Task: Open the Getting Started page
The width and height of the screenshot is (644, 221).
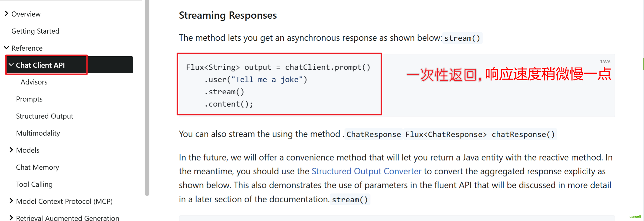Action: [35, 31]
